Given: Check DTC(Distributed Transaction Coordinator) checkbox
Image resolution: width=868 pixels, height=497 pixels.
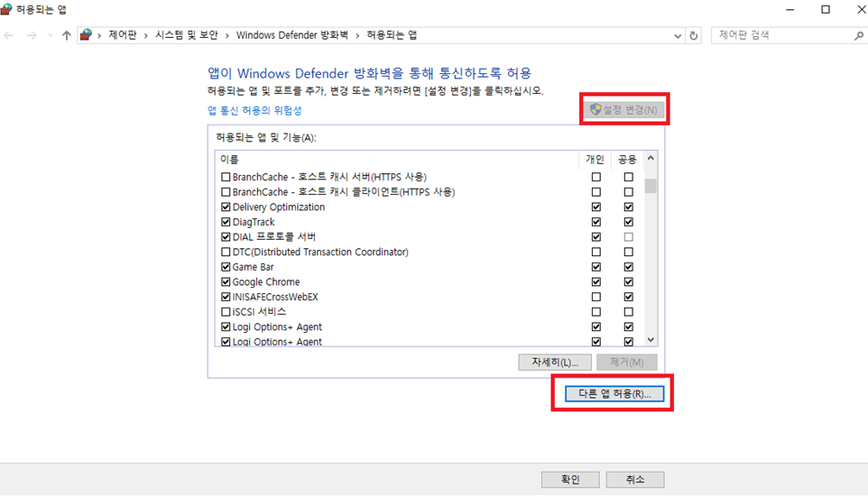Looking at the screenshot, I should click(226, 252).
